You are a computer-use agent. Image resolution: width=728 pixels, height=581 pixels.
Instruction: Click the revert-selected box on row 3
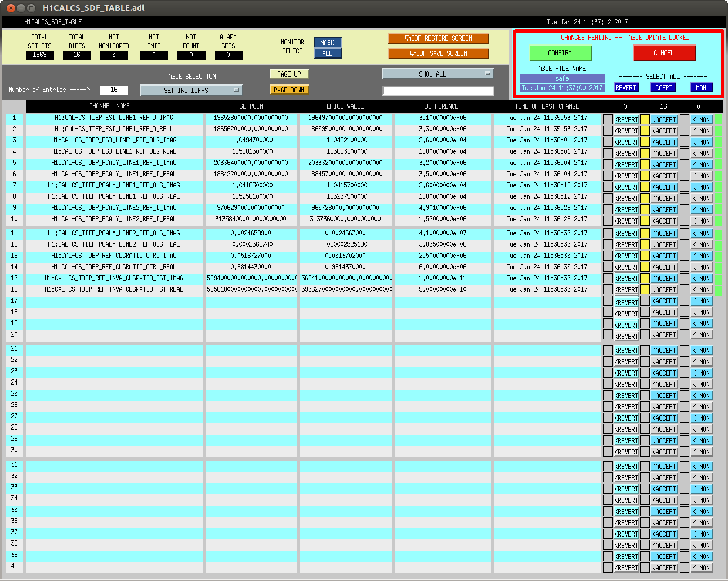[x=608, y=142]
